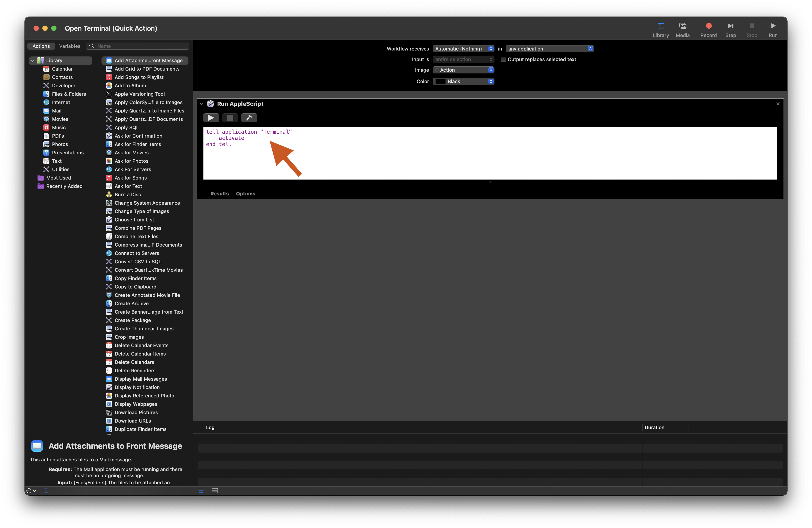The height and width of the screenshot is (528, 812).
Task: Show the variables list view icon
Action: (x=215, y=491)
